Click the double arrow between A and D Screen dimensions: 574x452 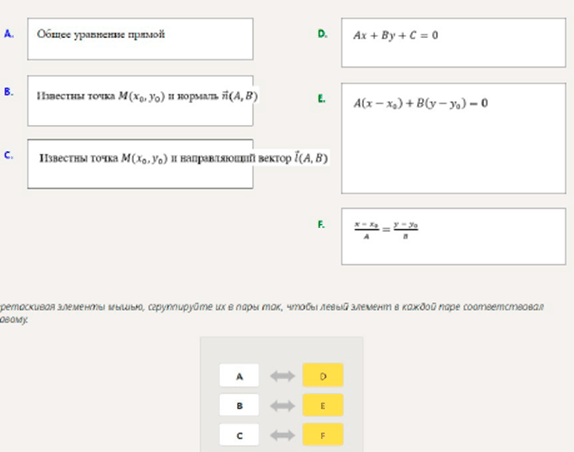coord(282,376)
